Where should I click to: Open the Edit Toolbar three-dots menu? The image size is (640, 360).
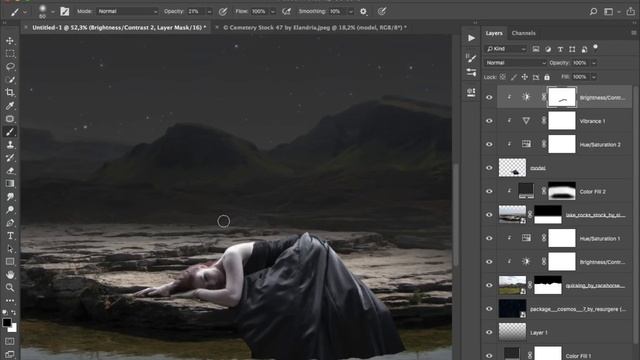pyautogui.click(x=10, y=301)
